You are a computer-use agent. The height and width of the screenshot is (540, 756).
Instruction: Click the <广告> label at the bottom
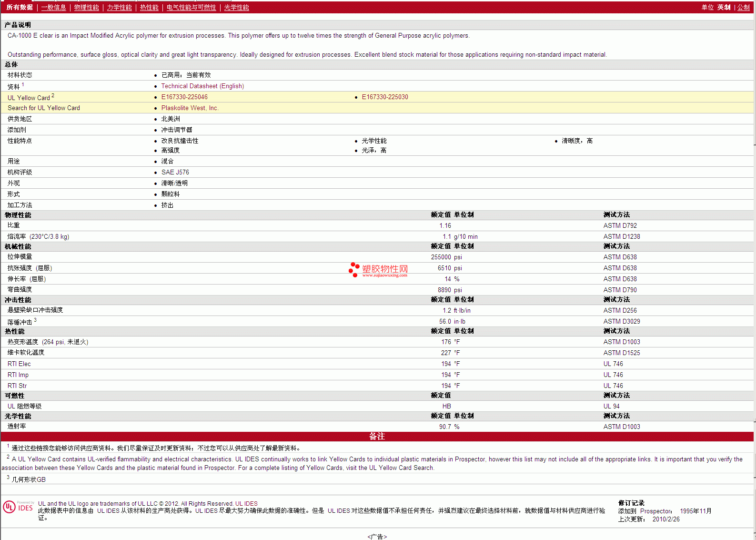377,536
